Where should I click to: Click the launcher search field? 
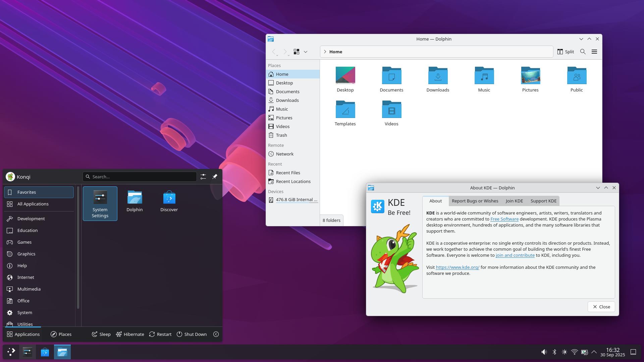point(141,177)
